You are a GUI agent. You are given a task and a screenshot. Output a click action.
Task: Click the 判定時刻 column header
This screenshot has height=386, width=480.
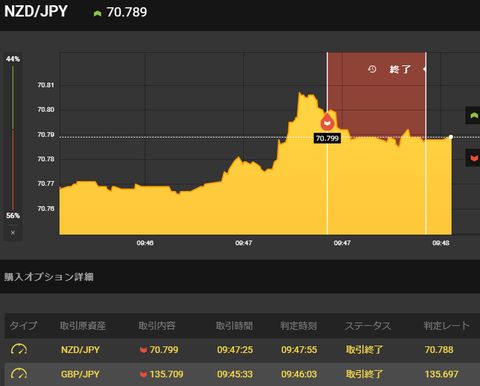pyautogui.click(x=298, y=325)
